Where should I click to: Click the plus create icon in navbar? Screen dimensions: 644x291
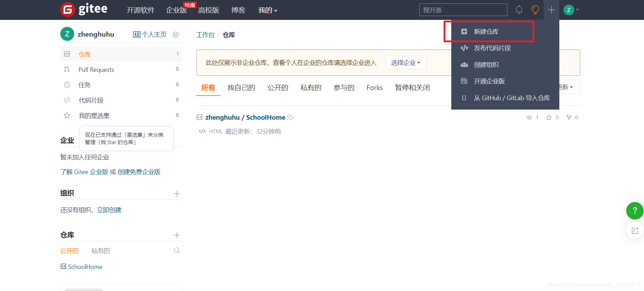coord(551,10)
